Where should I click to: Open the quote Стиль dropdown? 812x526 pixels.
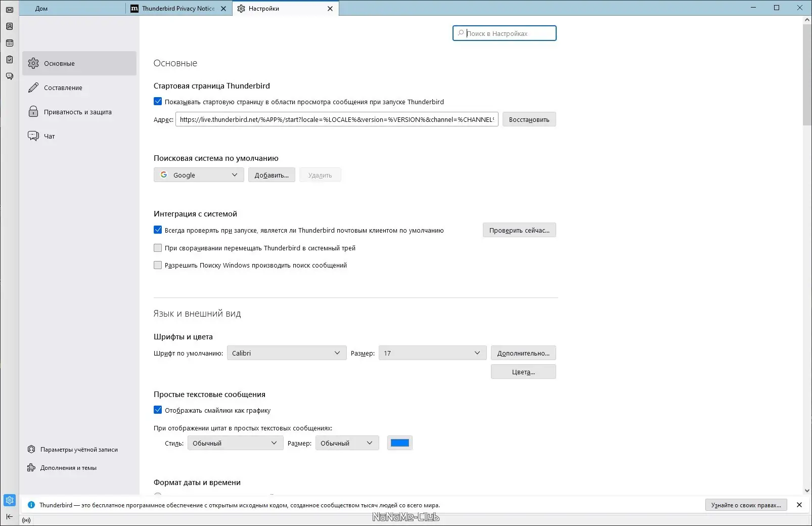(x=235, y=443)
